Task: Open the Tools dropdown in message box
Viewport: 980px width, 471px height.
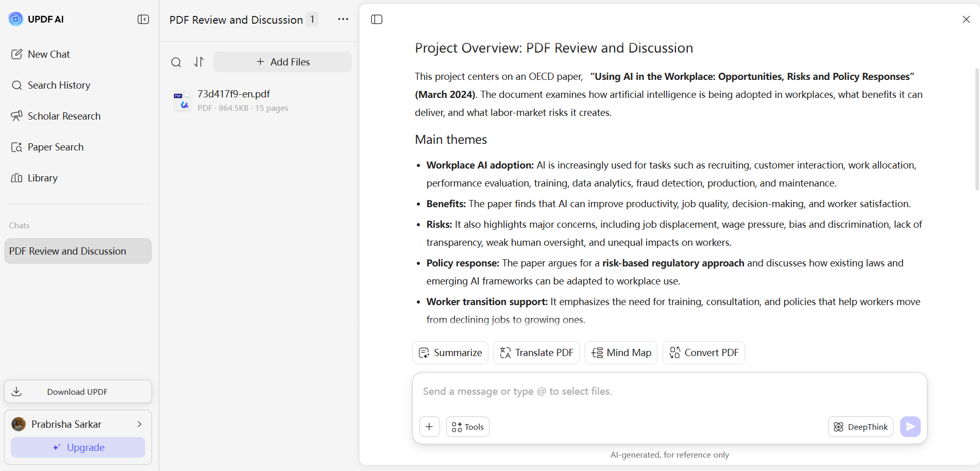Action: click(467, 427)
